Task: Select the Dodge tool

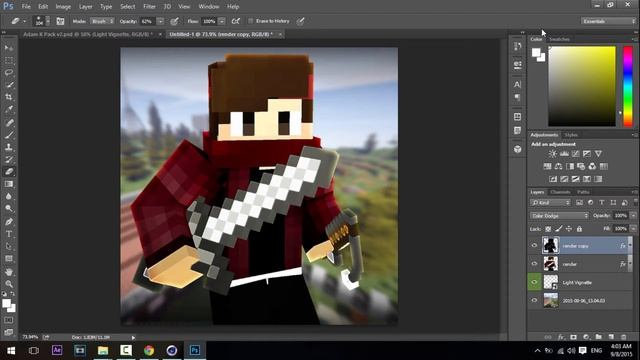Action: coord(9,209)
